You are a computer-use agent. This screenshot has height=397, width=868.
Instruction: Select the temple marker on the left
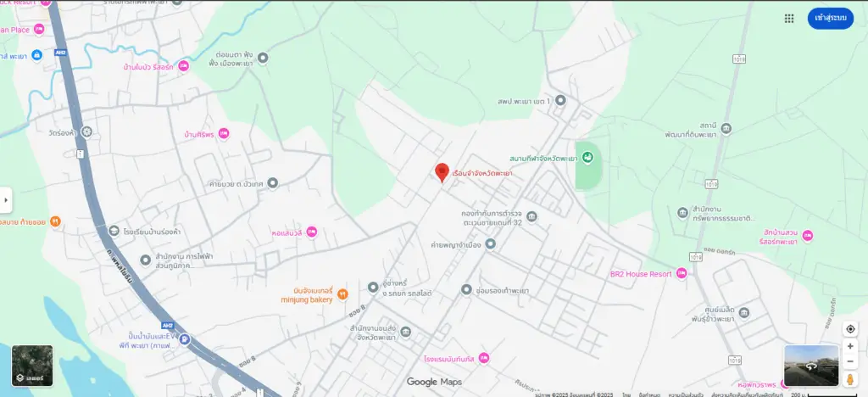tap(86, 132)
